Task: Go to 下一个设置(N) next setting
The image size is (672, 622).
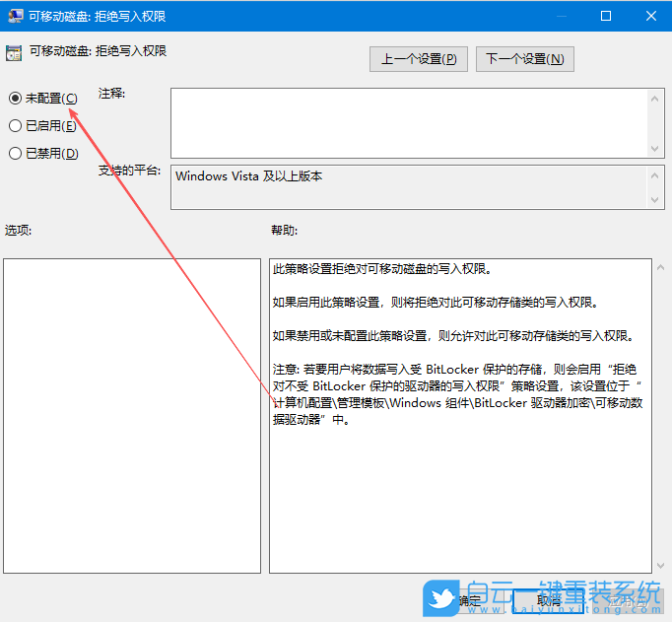Action: click(524, 59)
